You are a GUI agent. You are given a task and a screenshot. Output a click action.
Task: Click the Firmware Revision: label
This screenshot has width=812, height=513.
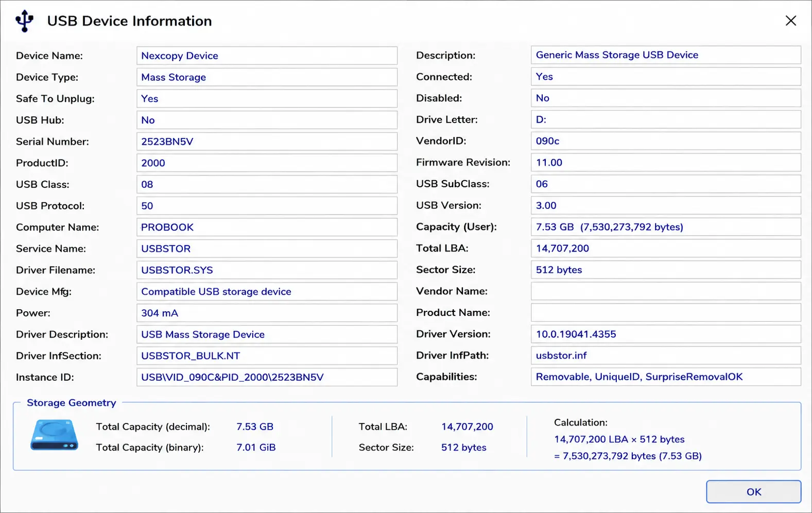pyautogui.click(x=463, y=162)
